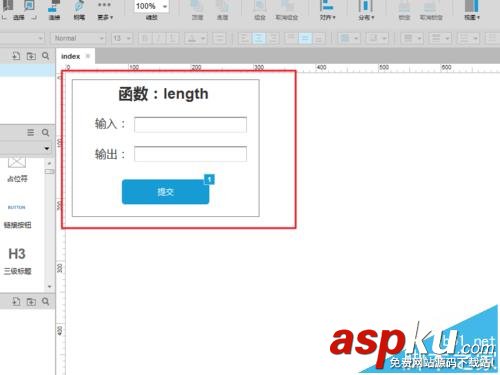Align text left

[x=244, y=38]
